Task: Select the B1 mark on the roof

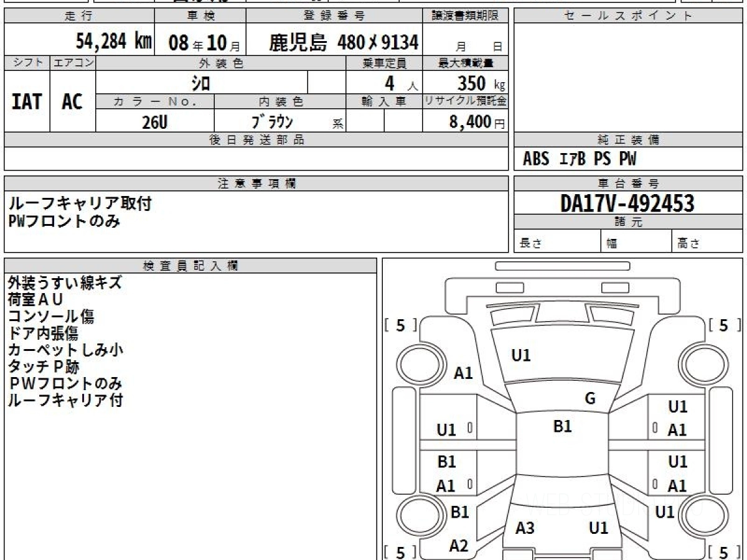Action: 562,427
